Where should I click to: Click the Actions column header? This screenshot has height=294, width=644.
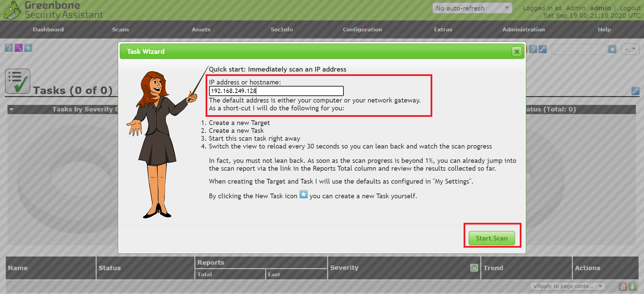(587, 268)
